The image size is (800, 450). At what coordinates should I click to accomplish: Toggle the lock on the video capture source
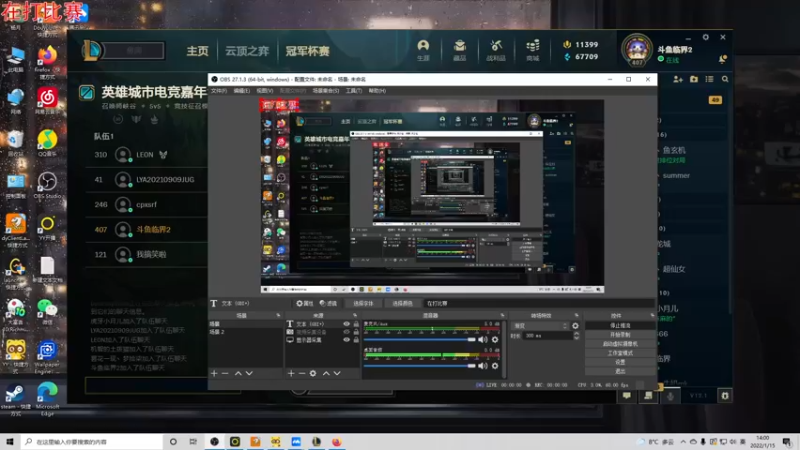click(356, 332)
